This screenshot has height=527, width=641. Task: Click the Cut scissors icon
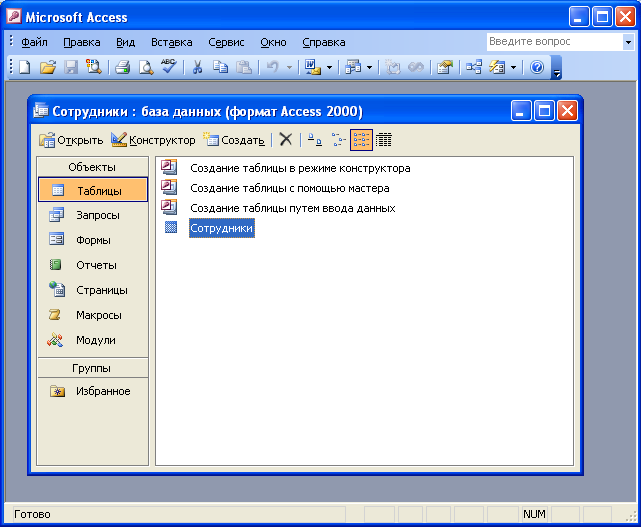click(x=197, y=67)
